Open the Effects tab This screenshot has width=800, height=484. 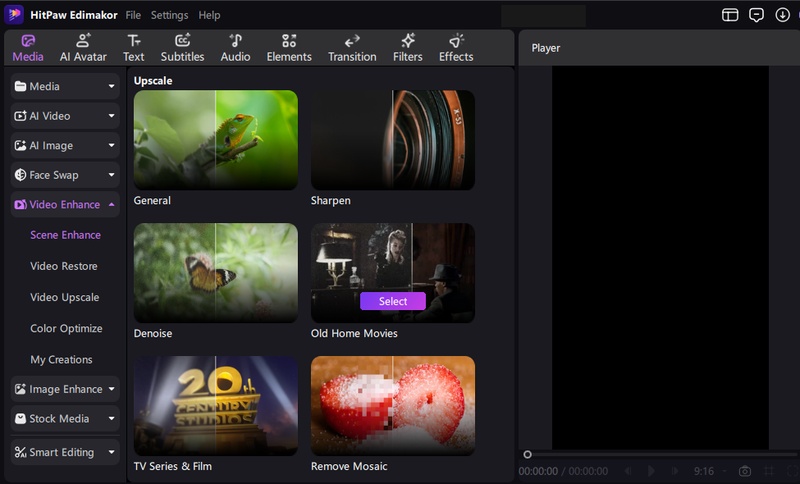click(456, 48)
